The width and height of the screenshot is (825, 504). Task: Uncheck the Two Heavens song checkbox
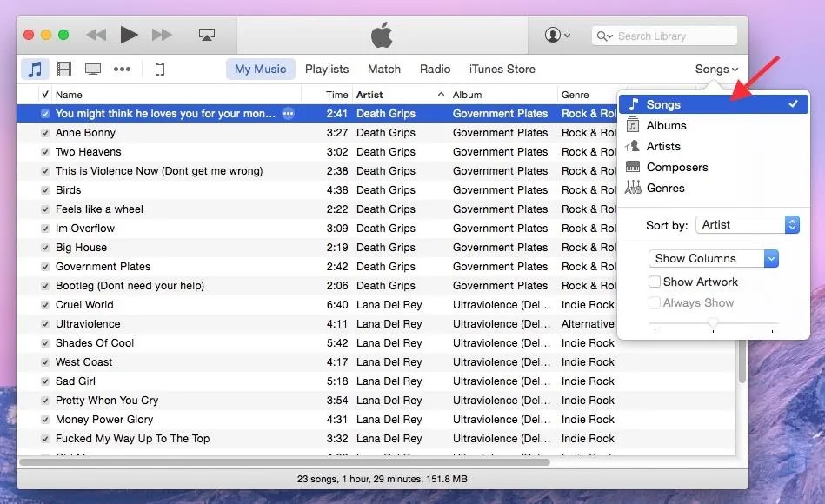click(x=45, y=152)
